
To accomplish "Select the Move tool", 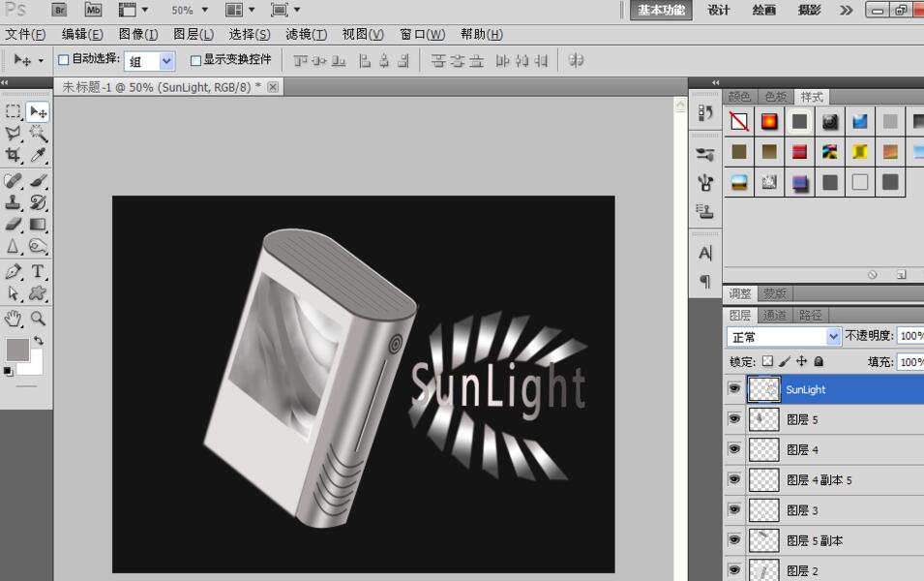I will click(38, 112).
